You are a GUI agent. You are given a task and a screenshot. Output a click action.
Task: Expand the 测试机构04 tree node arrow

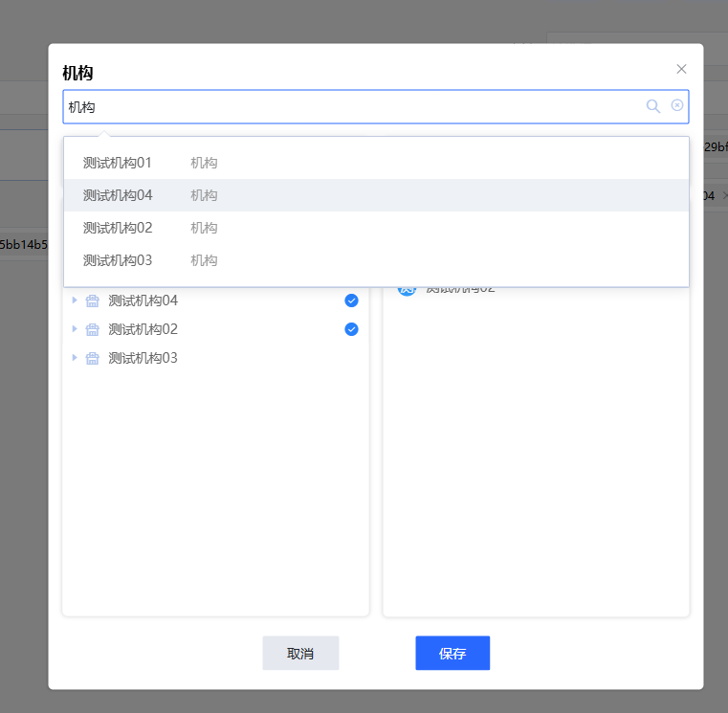(75, 301)
